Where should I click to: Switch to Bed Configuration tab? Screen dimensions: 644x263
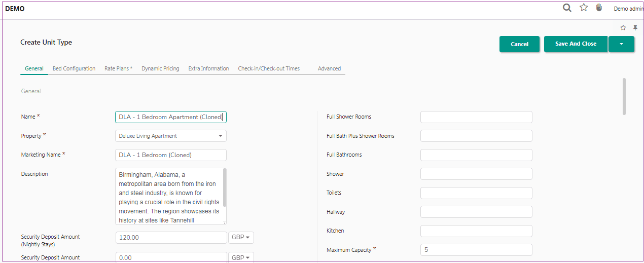tap(74, 68)
